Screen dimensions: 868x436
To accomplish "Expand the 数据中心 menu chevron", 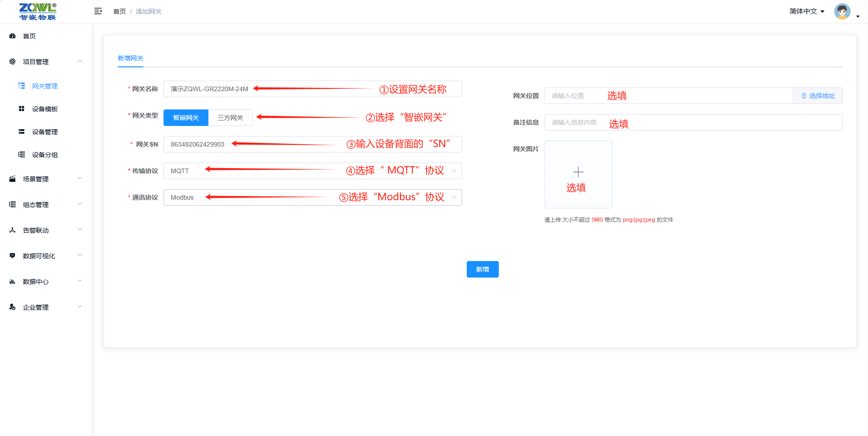I will coord(80,281).
